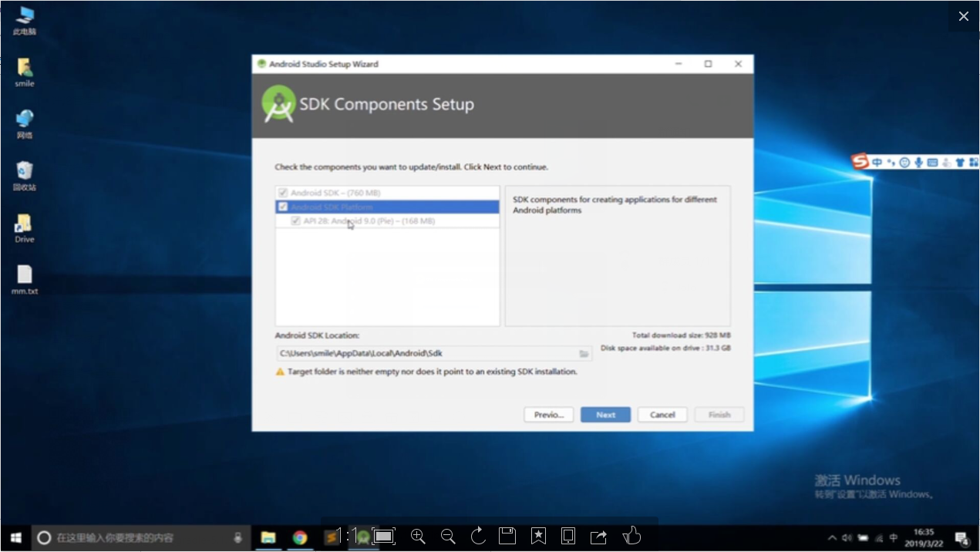The image size is (980, 552).
Task: Click the microphone voice input on Sogou bar
Action: (x=918, y=163)
